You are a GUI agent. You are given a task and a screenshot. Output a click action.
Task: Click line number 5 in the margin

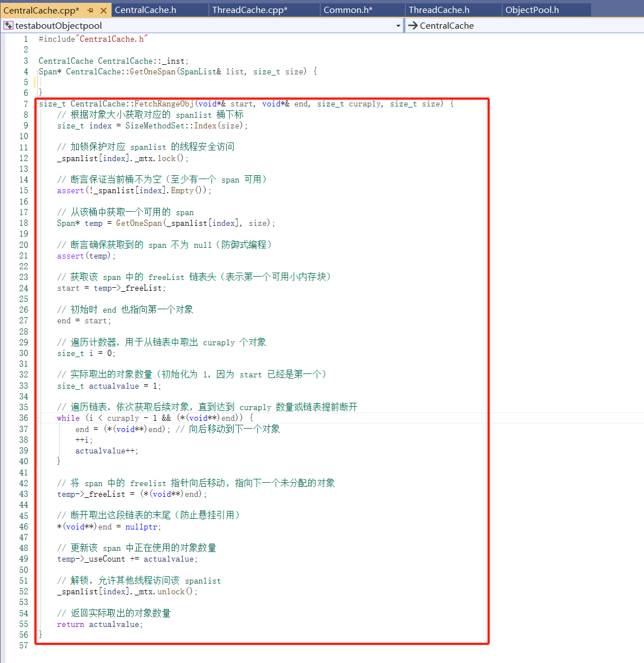coord(26,82)
